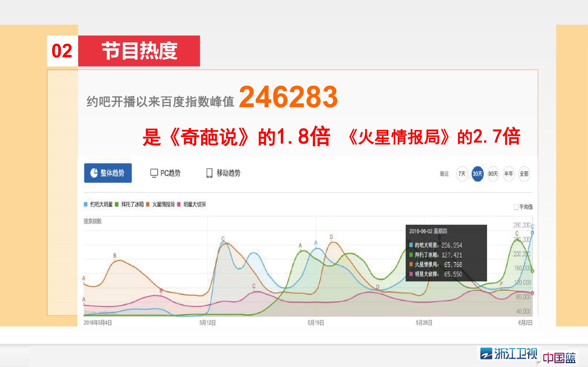Switch to the 移动趋势 mobile tab
Image resolution: width=588 pixels, height=367 pixels.
tap(223, 173)
